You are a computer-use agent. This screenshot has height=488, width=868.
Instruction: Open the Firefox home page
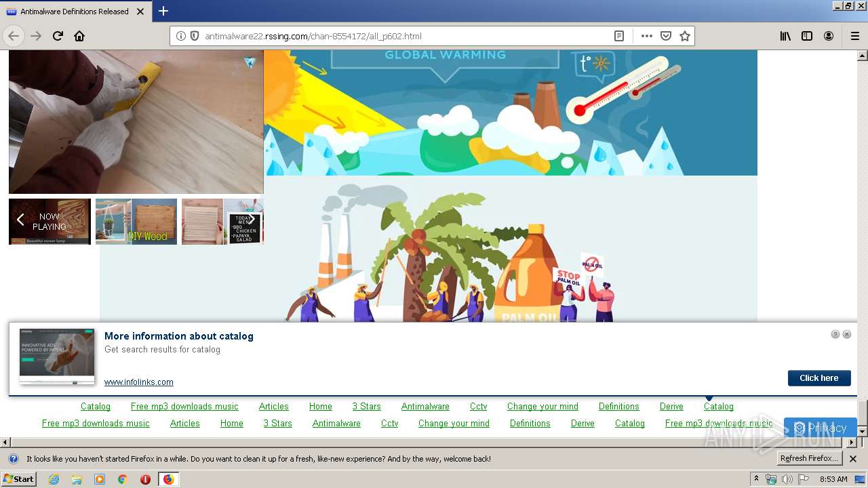79,36
